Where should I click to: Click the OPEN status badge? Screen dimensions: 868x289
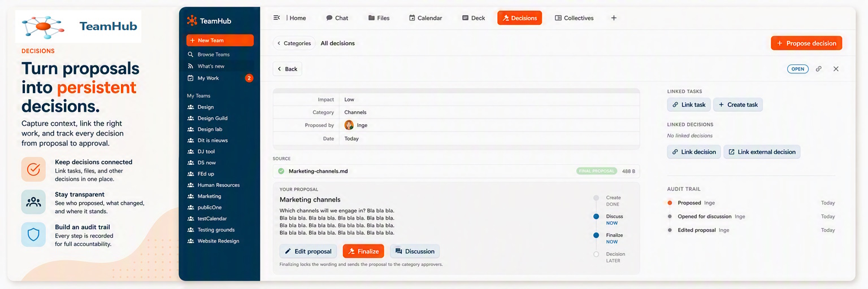click(797, 69)
